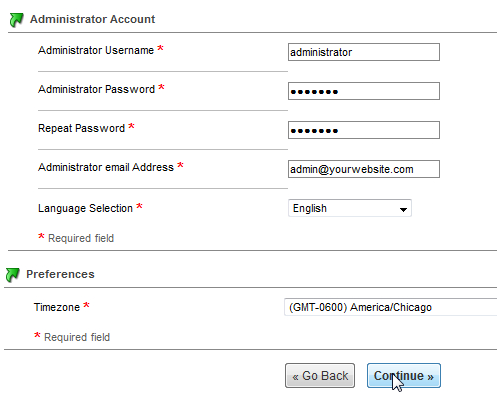Click the Administrator Password label text
Image resolution: width=497 pixels, height=397 pixels.
pos(96,89)
